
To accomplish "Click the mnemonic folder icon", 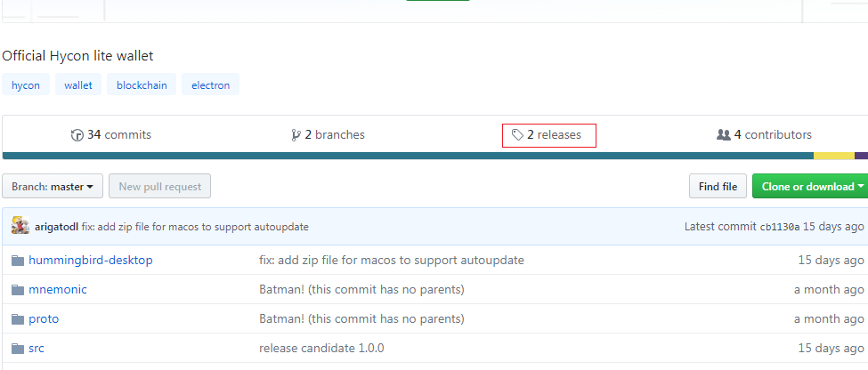I will tap(17, 290).
